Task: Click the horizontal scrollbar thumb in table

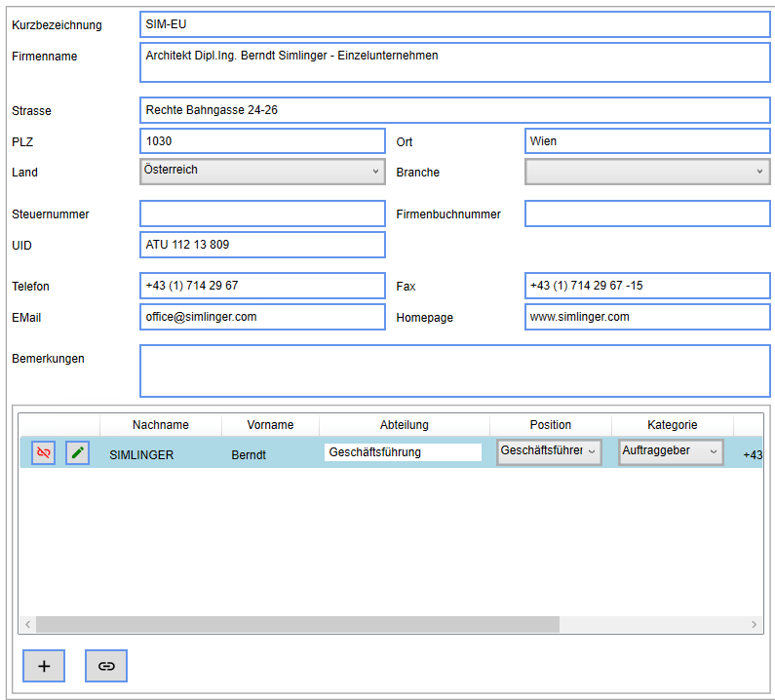Action: [x=297, y=624]
